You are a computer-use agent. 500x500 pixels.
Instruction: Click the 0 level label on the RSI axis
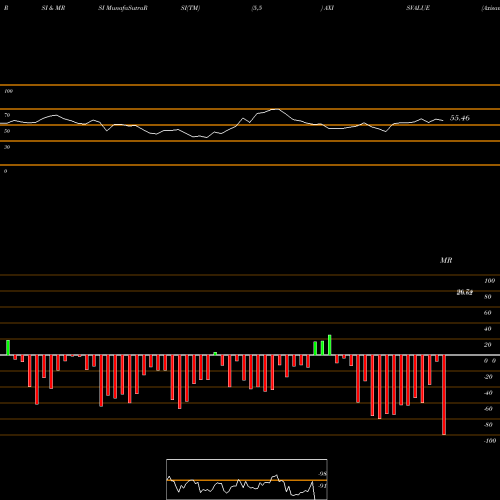coord(5,171)
